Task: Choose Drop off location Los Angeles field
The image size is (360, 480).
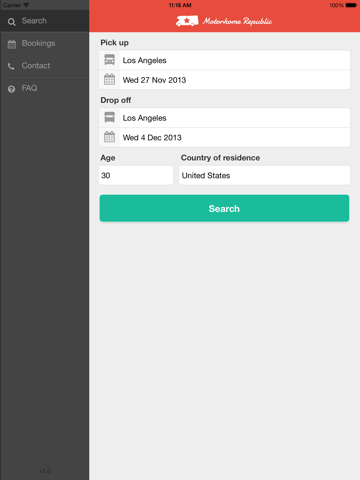Action: tap(224, 118)
